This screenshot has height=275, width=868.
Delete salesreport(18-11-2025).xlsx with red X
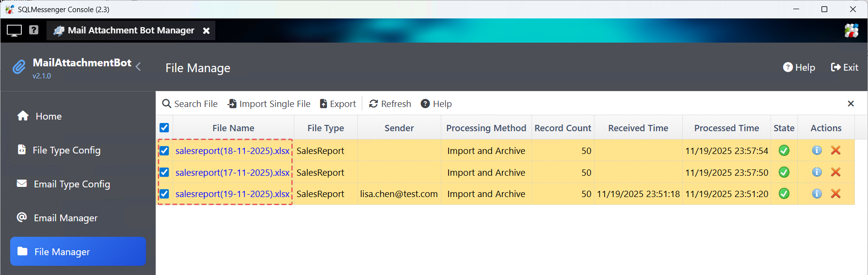[x=836, y=150]
